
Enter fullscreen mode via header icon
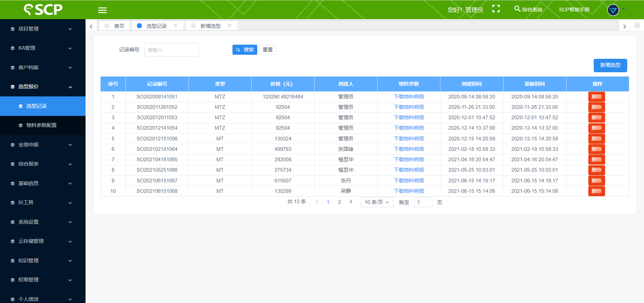click(496, 9)
